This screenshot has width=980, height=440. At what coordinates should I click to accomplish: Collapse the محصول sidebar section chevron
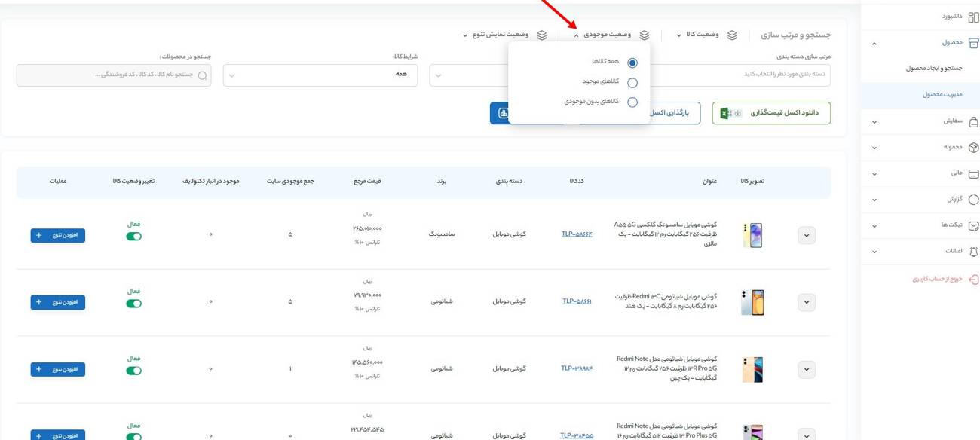pyautogui.click(x=874, y=44)
